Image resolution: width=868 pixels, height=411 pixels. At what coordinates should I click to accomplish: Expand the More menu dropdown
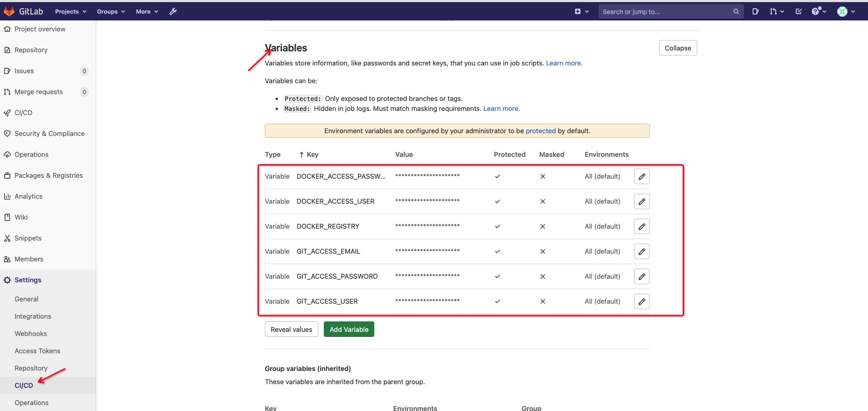coord(146,11)
